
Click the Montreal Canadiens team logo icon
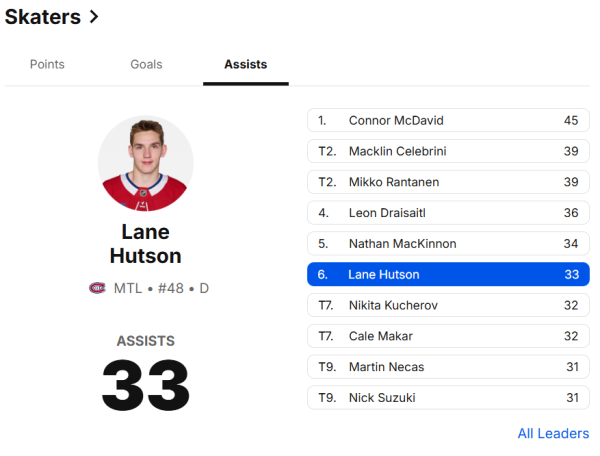click(x=97, y=288)
